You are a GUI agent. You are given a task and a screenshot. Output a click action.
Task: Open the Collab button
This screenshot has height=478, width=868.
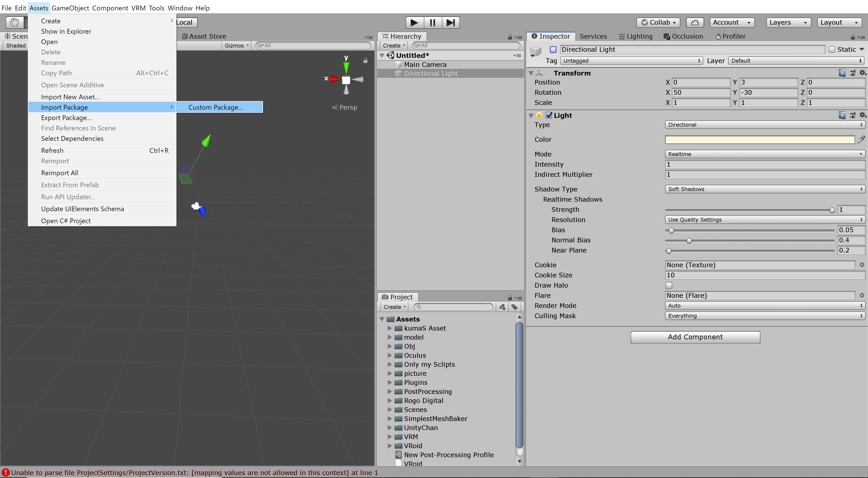[x=658, y=23]
